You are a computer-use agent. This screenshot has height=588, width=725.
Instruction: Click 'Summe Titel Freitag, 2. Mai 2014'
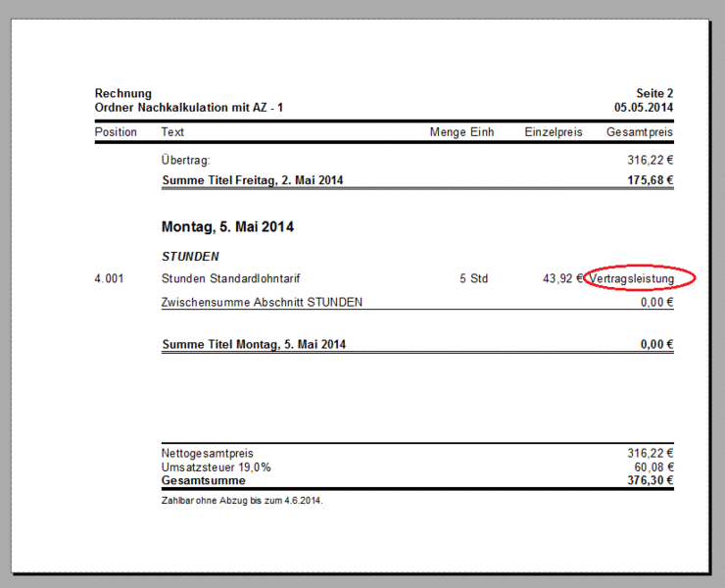[x=253, y=180]
